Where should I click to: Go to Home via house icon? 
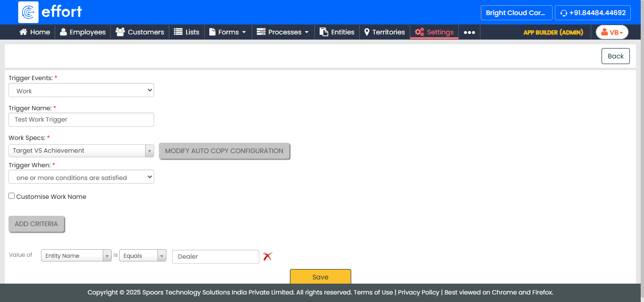(x=34, y=32)
